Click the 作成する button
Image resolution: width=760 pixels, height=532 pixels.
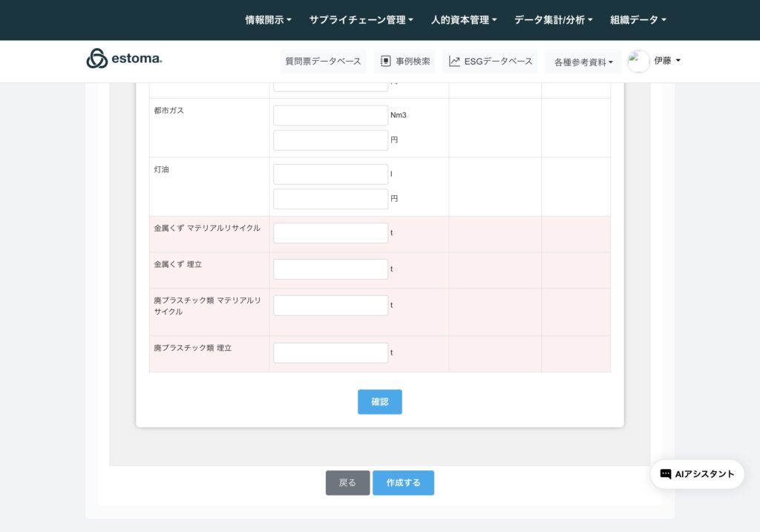pyautogui.click(x=403, y=483)
